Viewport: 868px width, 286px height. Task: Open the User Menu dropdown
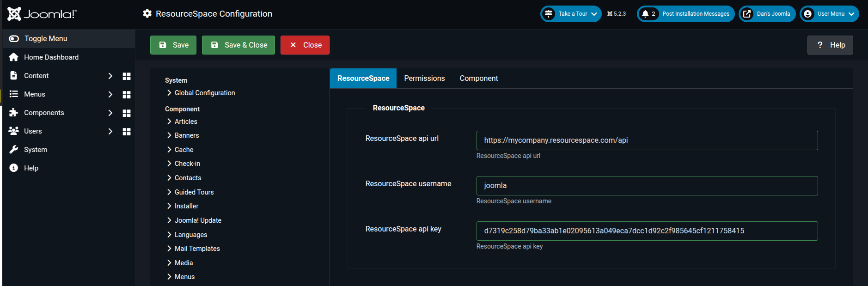(x=829, y=14)
